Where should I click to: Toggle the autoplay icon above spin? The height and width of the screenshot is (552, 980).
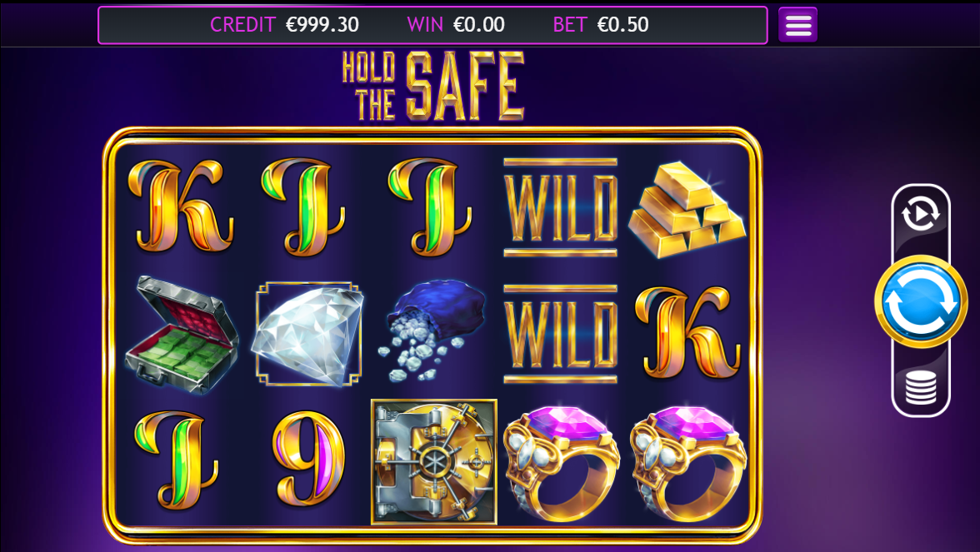921,215
